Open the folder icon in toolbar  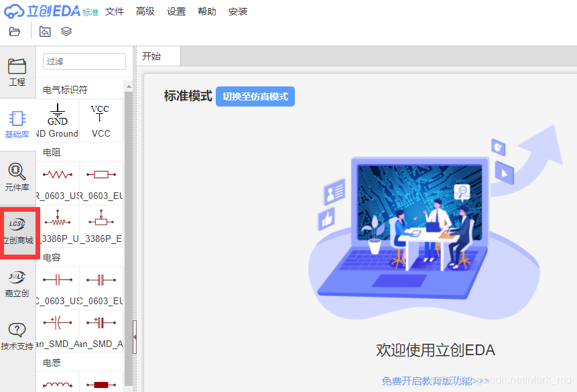click(14, 31)
